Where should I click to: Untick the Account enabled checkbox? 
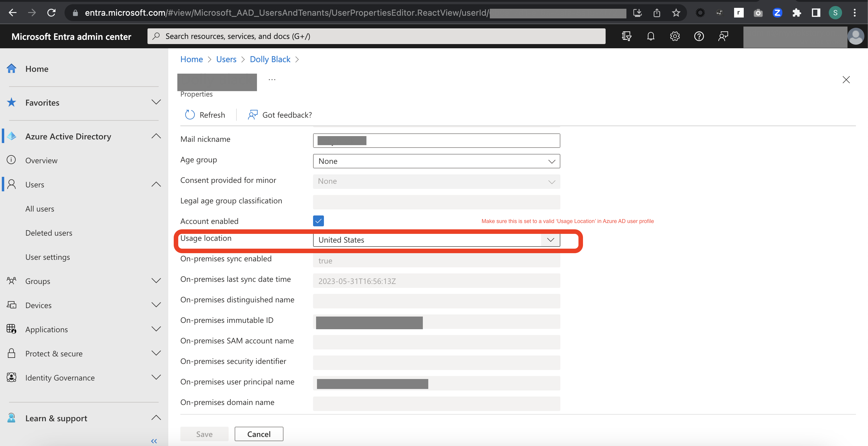(318, 221)
